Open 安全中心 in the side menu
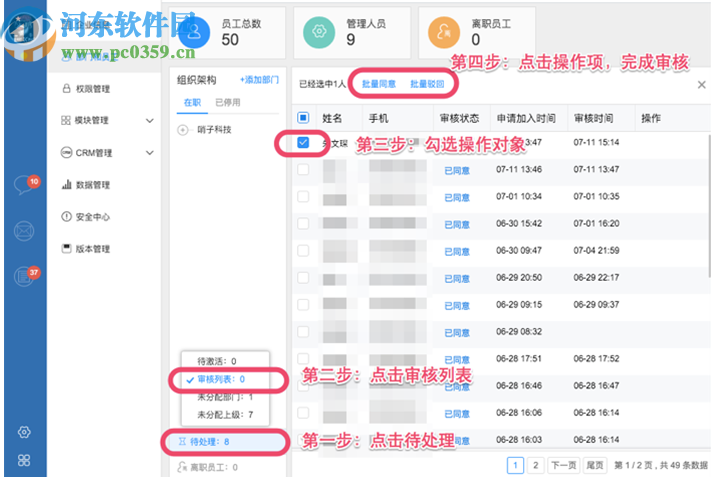The image size is (717, 478). [93, 217]
